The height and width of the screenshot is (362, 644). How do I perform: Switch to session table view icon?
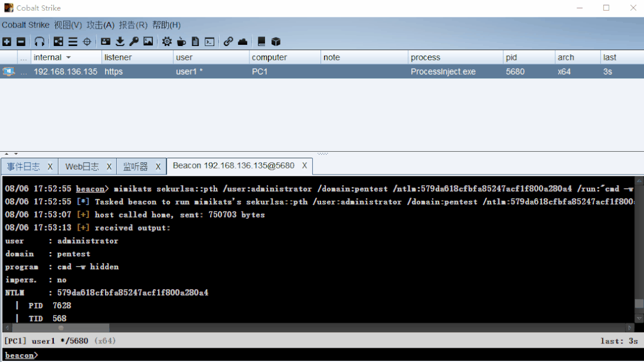click(73, 41)
